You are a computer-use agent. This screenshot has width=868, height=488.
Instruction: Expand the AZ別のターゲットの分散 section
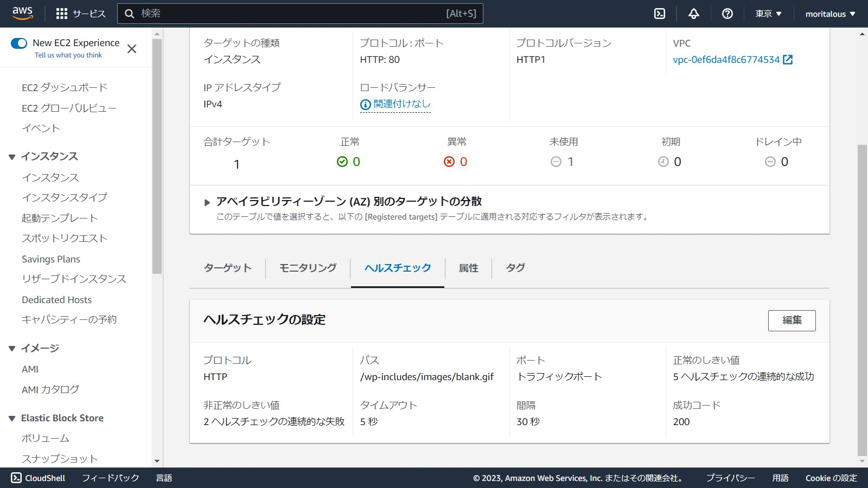(207, 202)
